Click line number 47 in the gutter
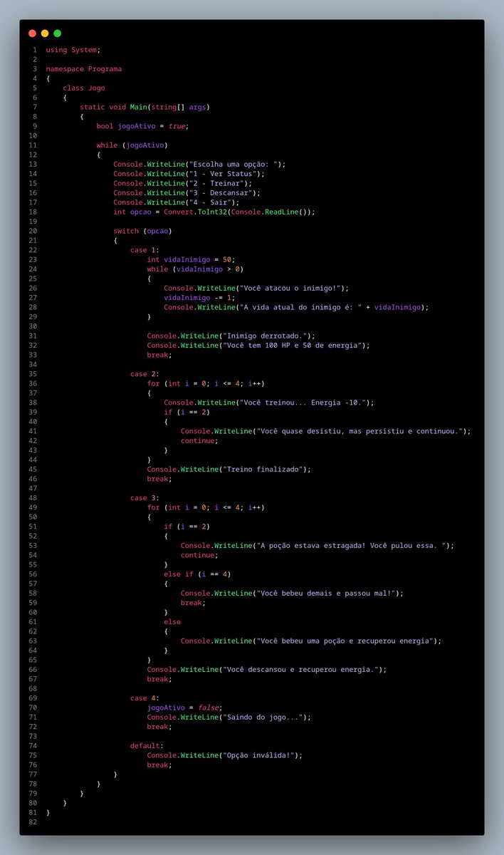The image size is (504, 855). [x=32, y=488]
